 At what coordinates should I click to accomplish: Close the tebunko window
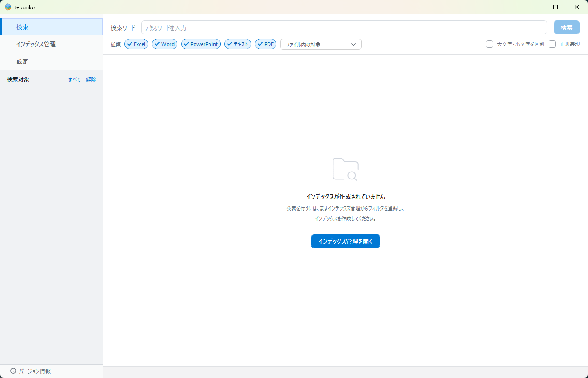(577, 7)
